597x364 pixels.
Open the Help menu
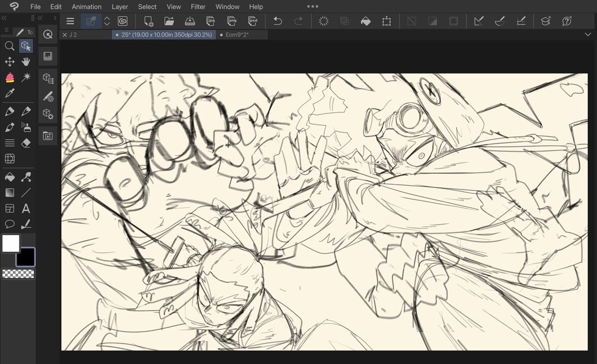click(256, 6)
